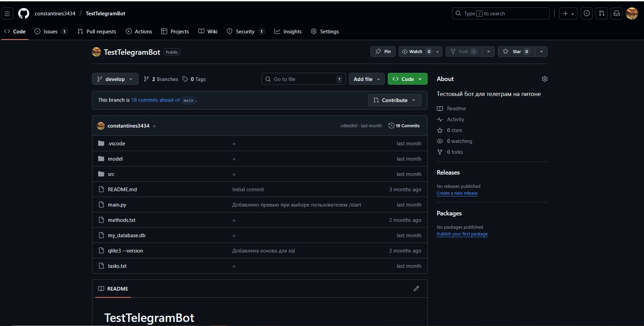Open the 'qlite3 --version' file
The image size is (644, 326).
(x=125, y=250)
